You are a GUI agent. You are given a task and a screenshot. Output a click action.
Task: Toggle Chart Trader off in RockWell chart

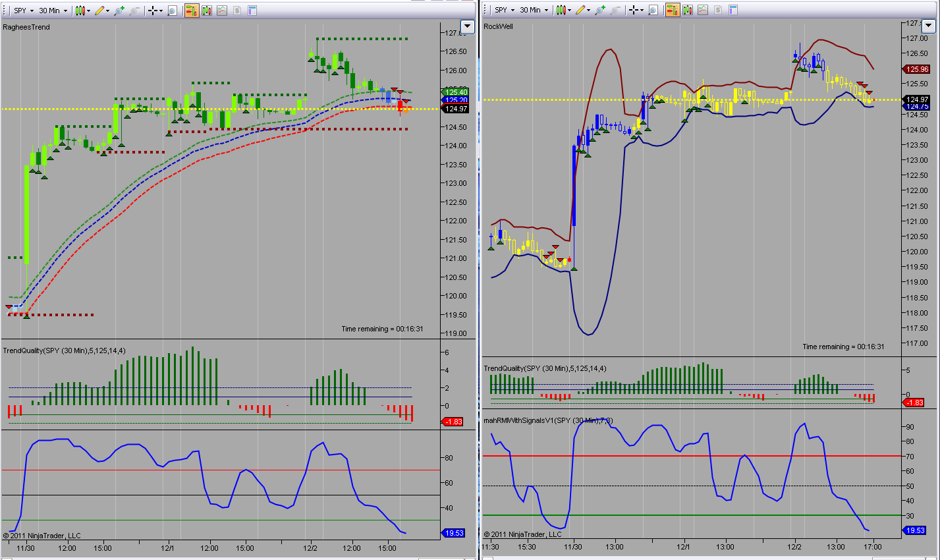pos(673,10)
